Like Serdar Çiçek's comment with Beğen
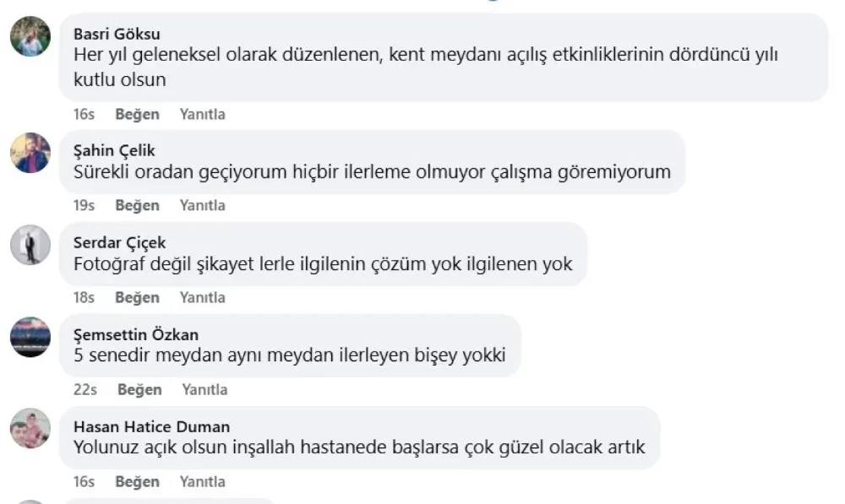The height and width of the screenshot is (504, 845). (138, 298)
